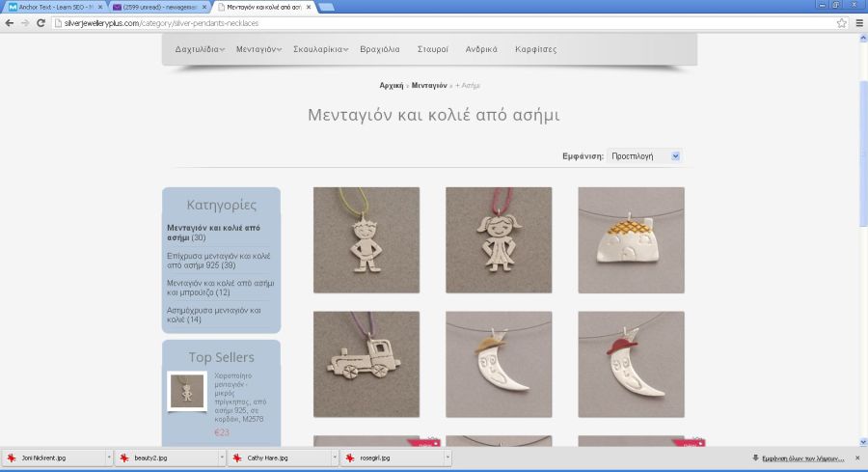
Task: Click the Αρχική breadcrumb link
Action: pos(391,86)
